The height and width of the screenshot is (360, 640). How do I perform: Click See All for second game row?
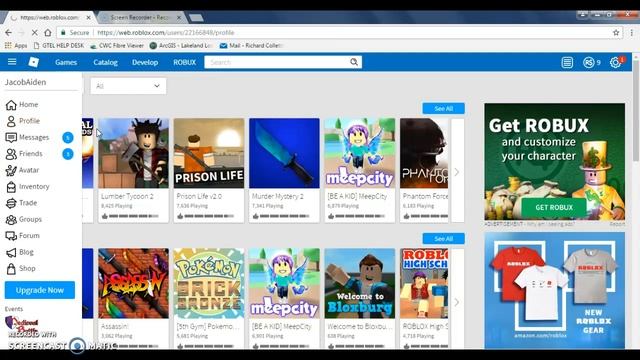pos(443,238)
